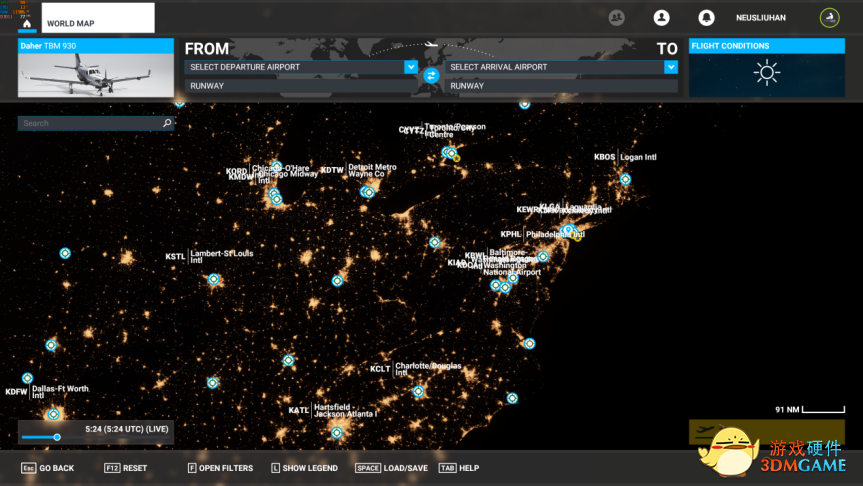The image size is (863, 486).
Task: Open the WORLD MAP tab
Action: pyautogui.click(x=98, y=18)
